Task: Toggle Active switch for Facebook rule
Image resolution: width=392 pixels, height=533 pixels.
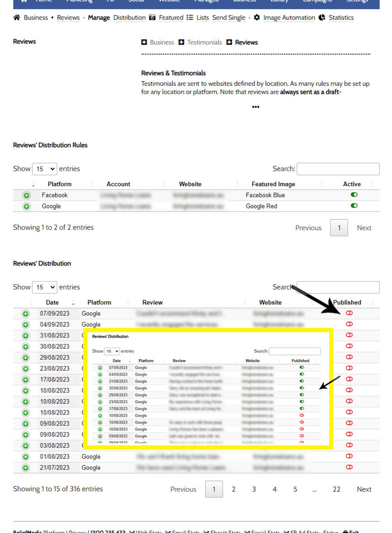Action: tap(354, 195)
